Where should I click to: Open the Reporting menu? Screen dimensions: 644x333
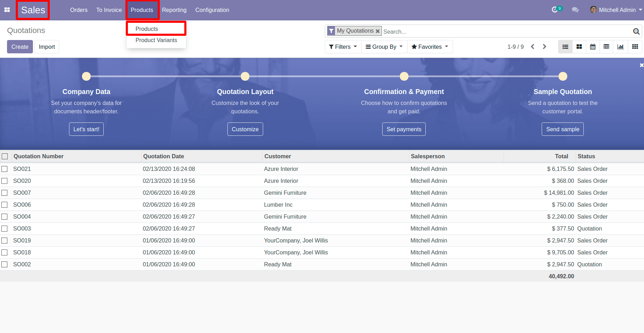pyautogui.click(x=174, y=10)
